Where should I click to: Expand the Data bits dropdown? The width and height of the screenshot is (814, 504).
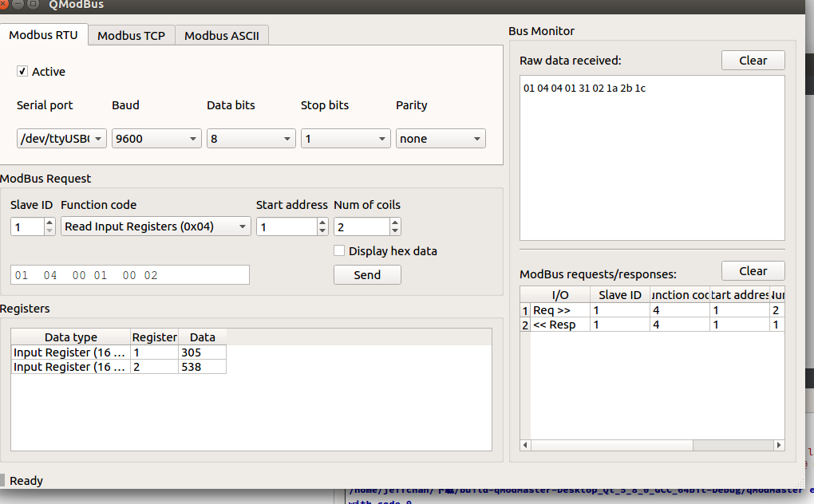[x=251, y=139]
